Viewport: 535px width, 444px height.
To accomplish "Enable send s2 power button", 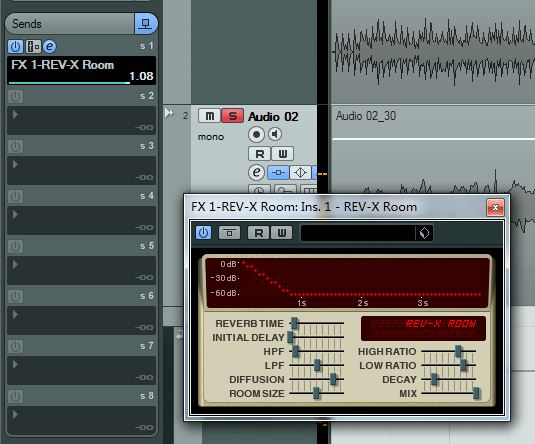I will (15, 97).
